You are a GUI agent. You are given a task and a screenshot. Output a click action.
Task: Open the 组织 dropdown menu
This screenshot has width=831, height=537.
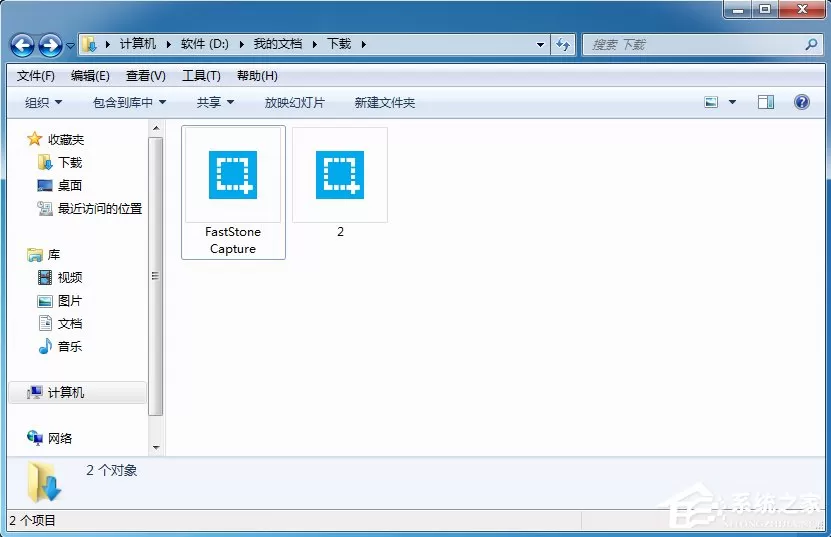[x=43, y=102]
